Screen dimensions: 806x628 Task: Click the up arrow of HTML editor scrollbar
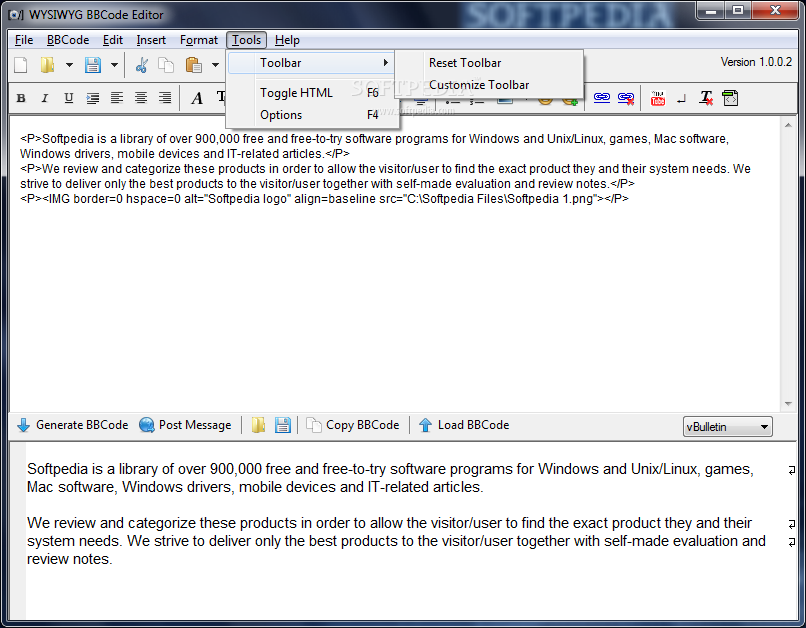788,125
